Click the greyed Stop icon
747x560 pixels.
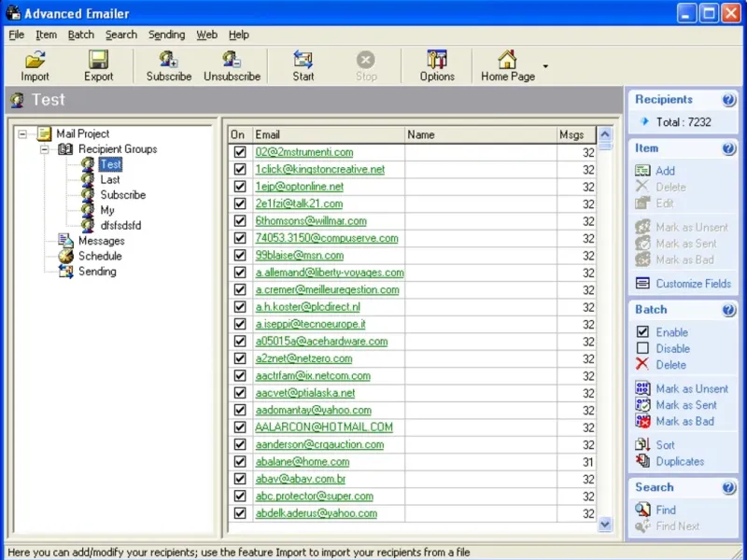point(366,60)
